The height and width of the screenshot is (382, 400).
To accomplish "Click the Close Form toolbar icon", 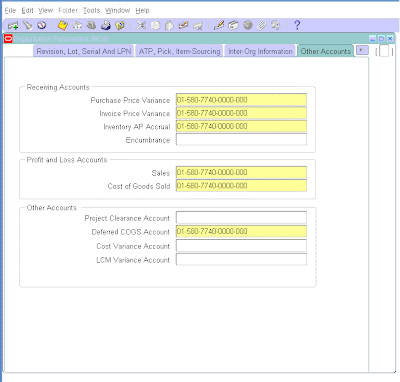I will click(120, 25).
